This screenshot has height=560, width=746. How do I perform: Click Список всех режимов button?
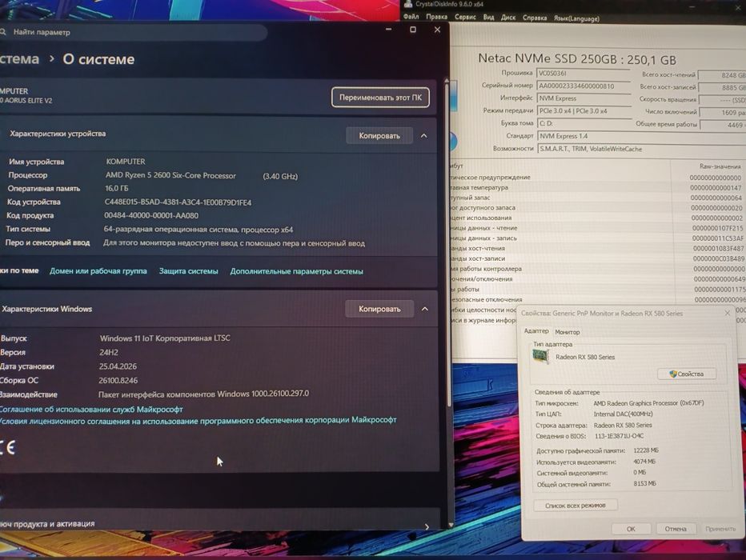pos(576,506)
